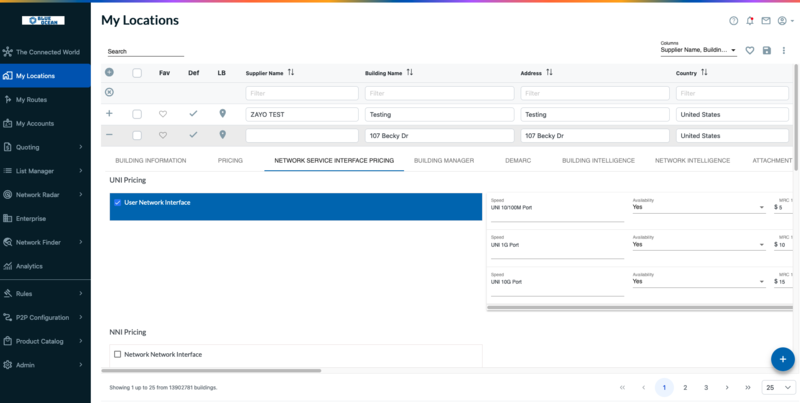This screenshot has height=403, width=800.
Task: Check the Network Network Interface checkbox
Action: (x=117, y=354)
